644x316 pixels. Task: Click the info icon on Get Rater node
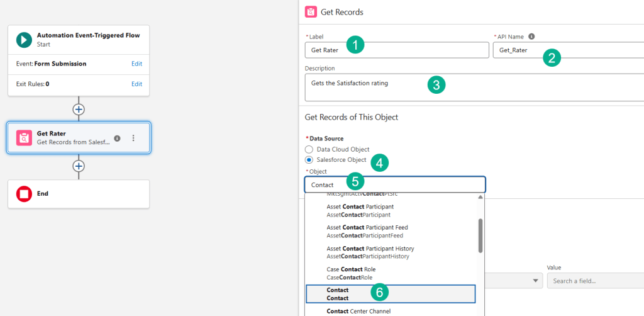[x=117, y=138]
